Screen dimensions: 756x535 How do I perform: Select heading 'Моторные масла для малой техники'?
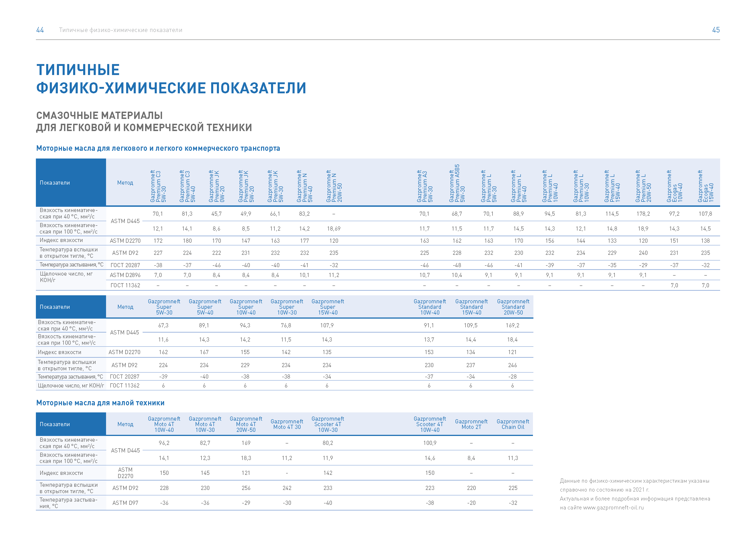100,403
